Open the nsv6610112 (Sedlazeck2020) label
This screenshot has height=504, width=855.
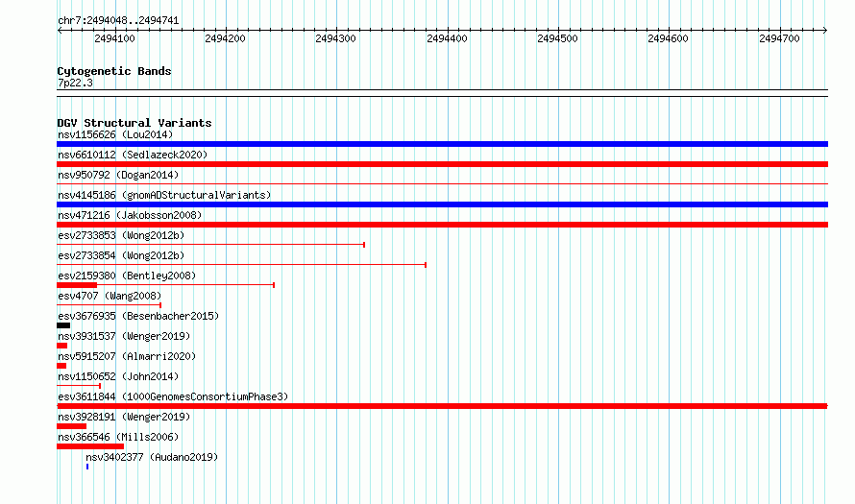[133, 155]
